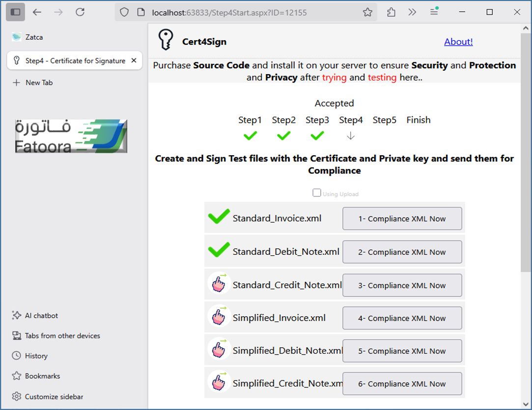Click the hand pointer beside Simplified_Invoice.xml
This screenshot has height=410, width=532.
click(219, 318)
